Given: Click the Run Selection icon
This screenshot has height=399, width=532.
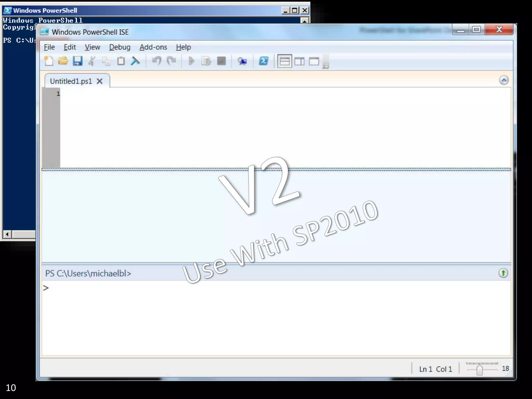Looking at the screenshot, I should (x=206, y=61).
